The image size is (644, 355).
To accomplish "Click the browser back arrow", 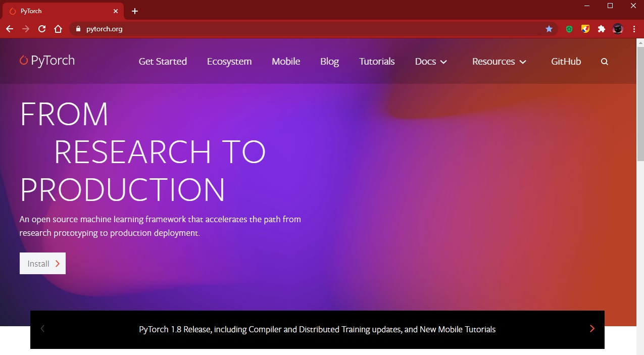I will (x=10, y=29).
